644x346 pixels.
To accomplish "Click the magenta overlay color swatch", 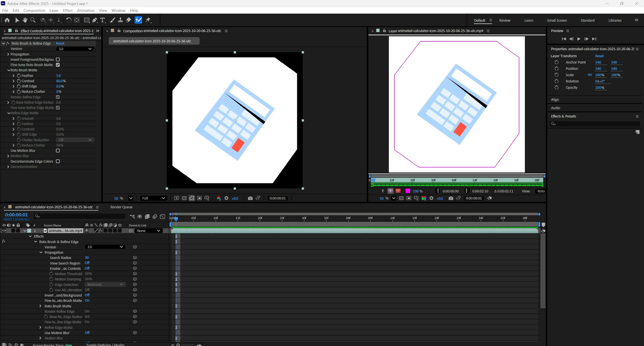I will pos(408,191).
